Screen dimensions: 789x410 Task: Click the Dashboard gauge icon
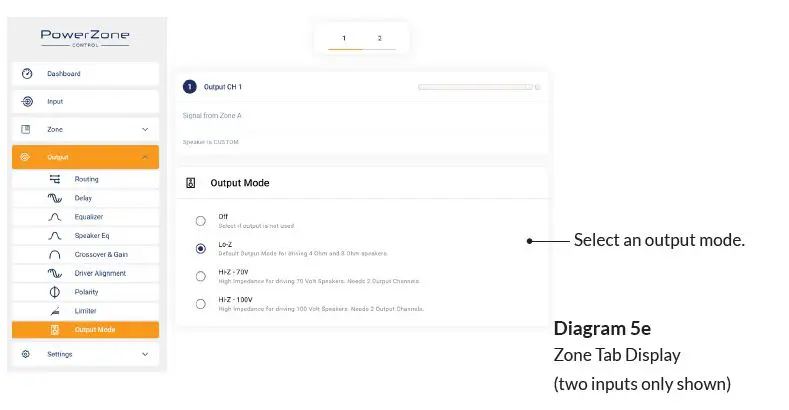tap(27, 74)
